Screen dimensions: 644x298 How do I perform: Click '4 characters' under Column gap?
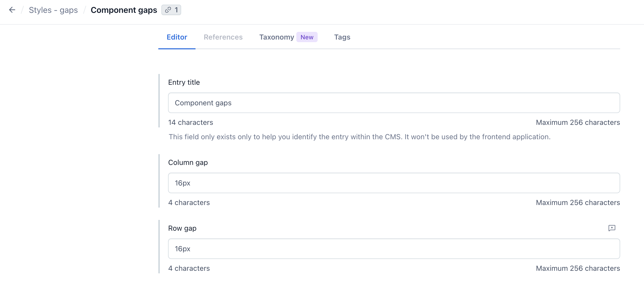point(189,202)
